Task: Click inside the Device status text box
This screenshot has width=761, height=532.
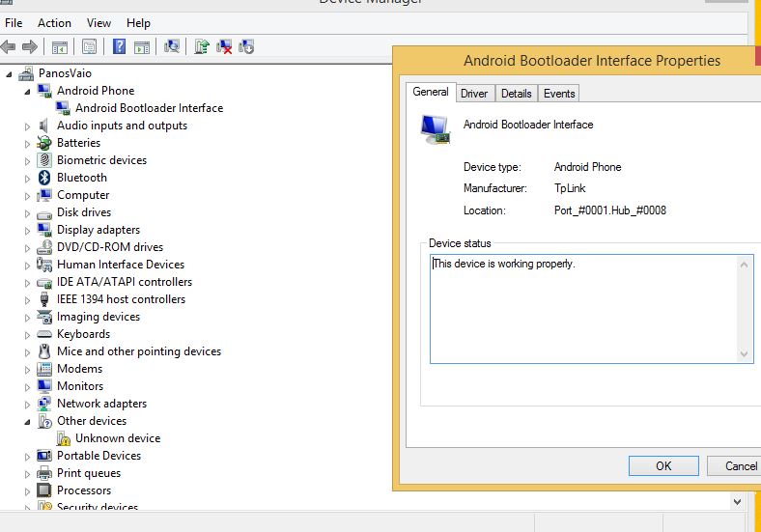Action: [x=584, y=309]
